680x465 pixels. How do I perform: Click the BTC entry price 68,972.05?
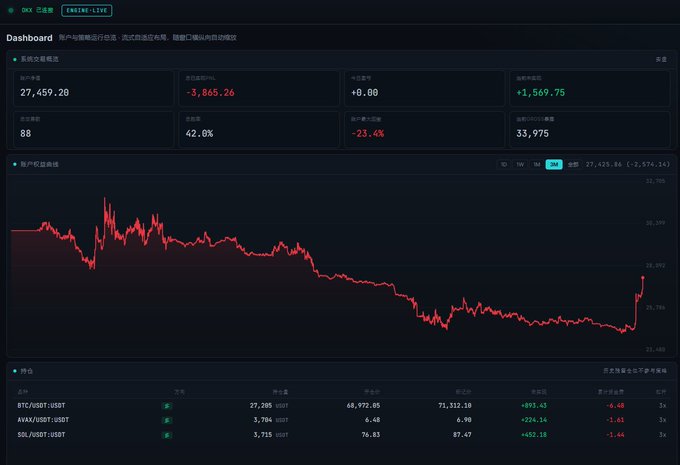tap(363, 406)
